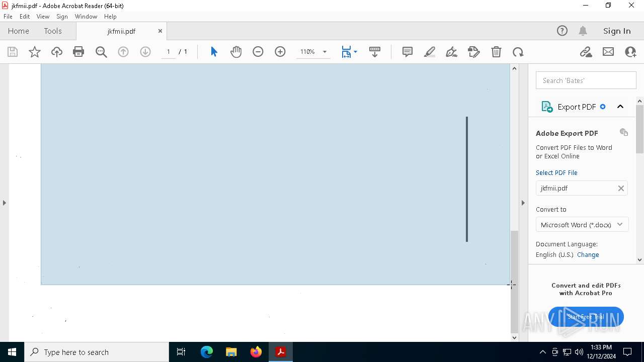Show hidden system tray icons
The width and height of the screenshot is (644, 362).
(542, 352)
